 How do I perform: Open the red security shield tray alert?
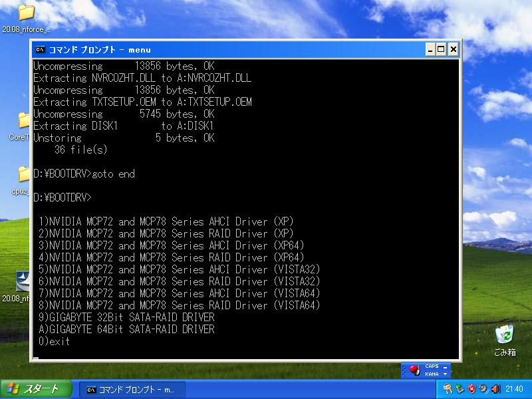click(471, 389)
